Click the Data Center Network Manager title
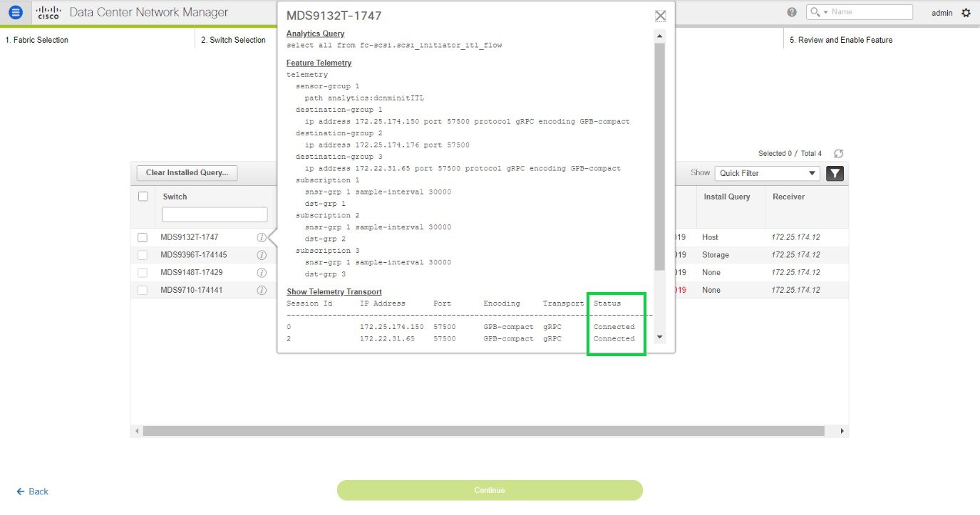This screenshot has width=980, height=515. click(x=149, y=12)
